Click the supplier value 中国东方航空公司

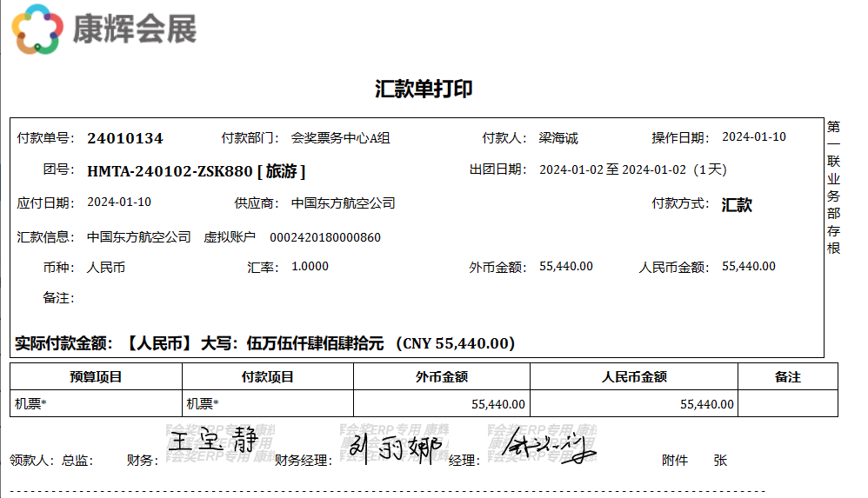click(343, 203)
